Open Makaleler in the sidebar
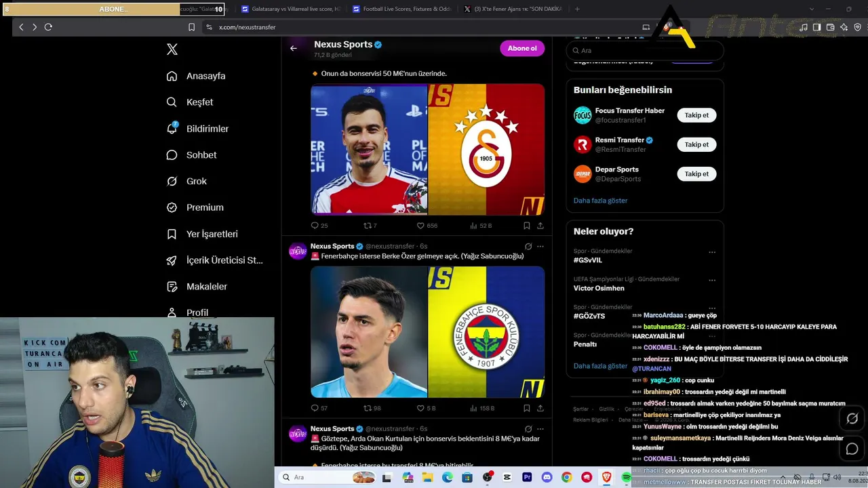This screenshot has height=488, width=868. click(197, 287)
